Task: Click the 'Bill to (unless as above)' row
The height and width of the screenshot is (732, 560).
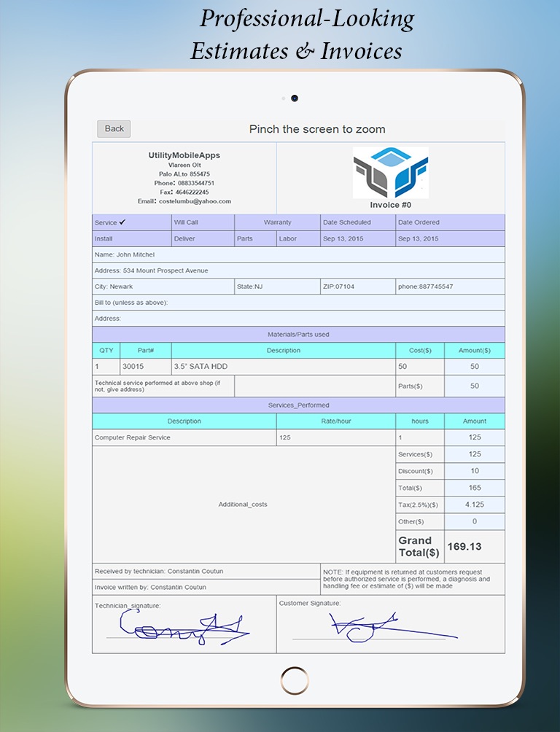Action: pos(298,303)
